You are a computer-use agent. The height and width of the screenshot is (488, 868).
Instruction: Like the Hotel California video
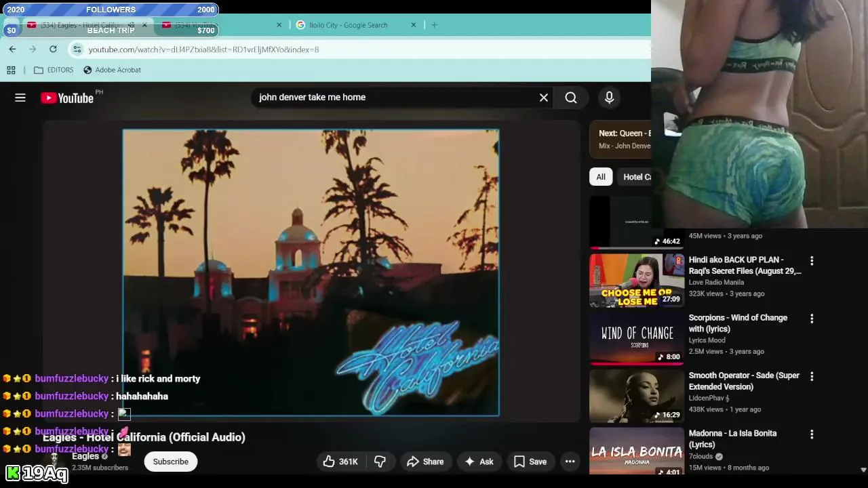[341, 462]
